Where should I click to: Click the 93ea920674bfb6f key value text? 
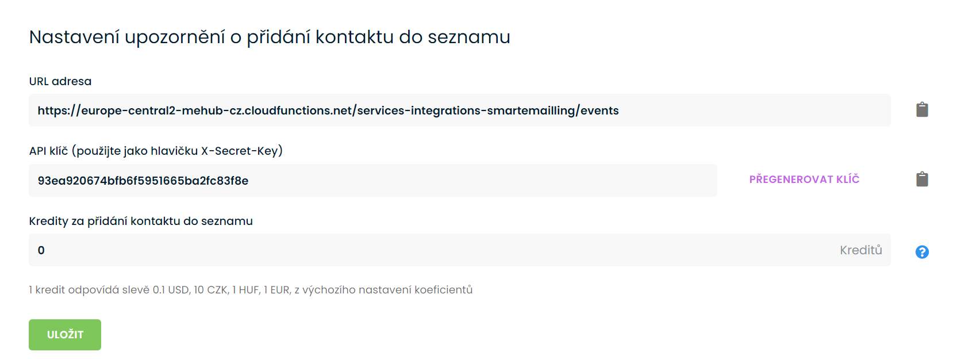pos(143,181)
